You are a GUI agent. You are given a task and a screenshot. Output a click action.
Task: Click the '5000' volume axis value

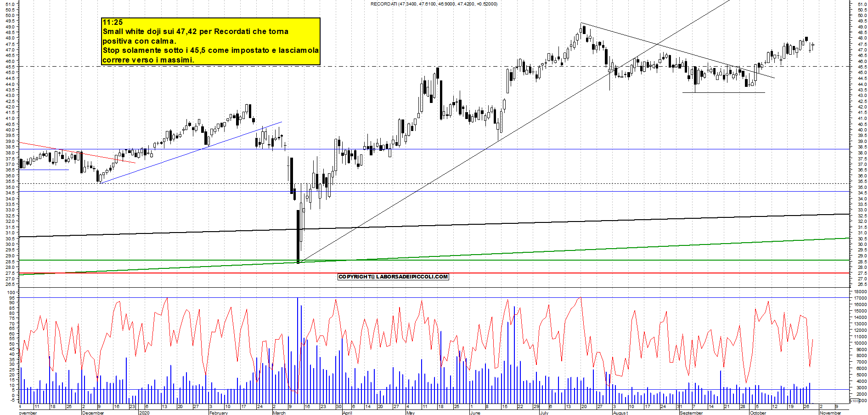coord(861,375)
